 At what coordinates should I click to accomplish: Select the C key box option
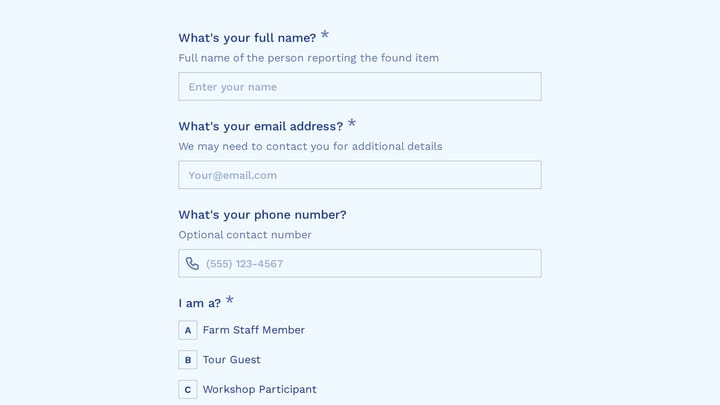coord(188,389)
